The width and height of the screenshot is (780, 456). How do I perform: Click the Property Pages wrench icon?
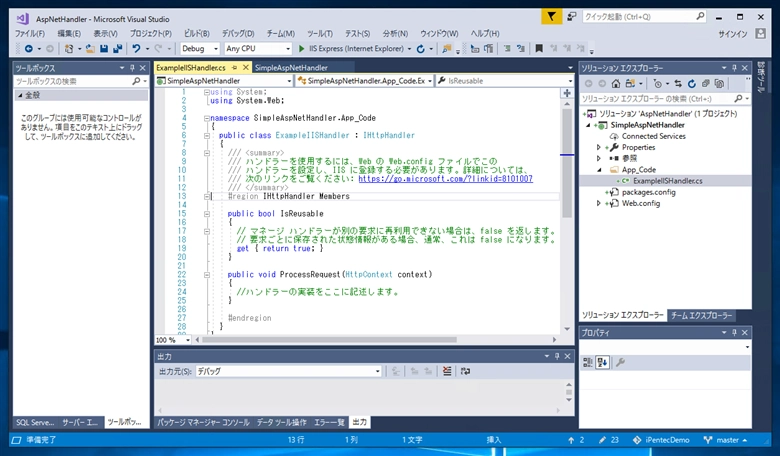click(620, 363)
